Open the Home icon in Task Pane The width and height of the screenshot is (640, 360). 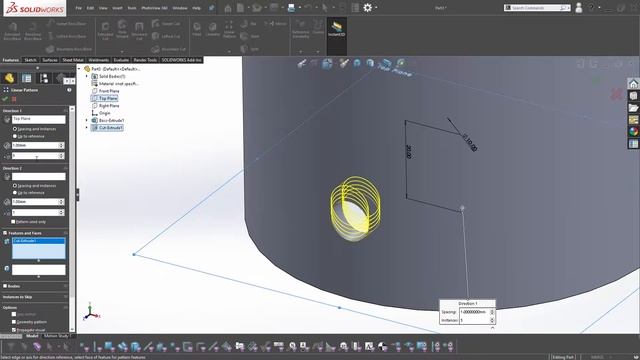[x=633, y=84]
